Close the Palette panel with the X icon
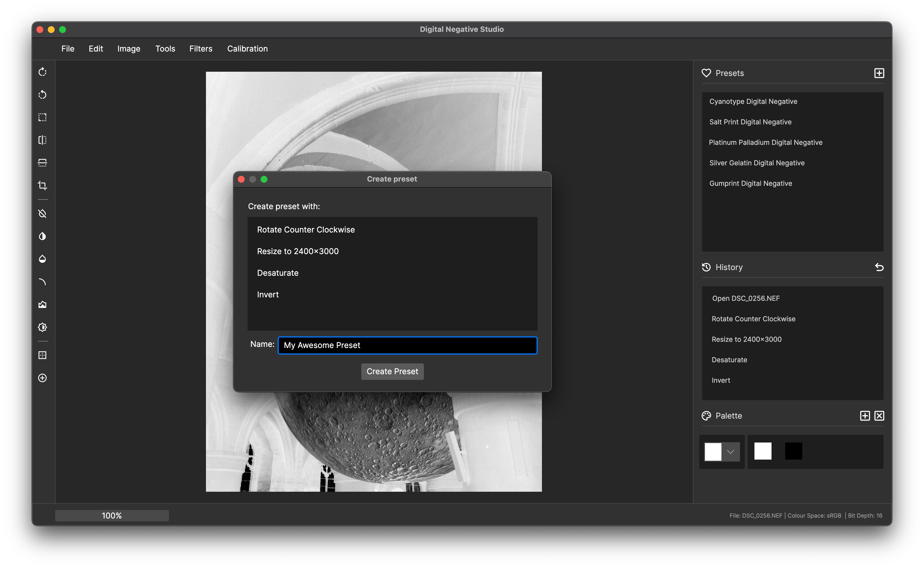This screenshot has height=568, width=924. coord(880,415)
